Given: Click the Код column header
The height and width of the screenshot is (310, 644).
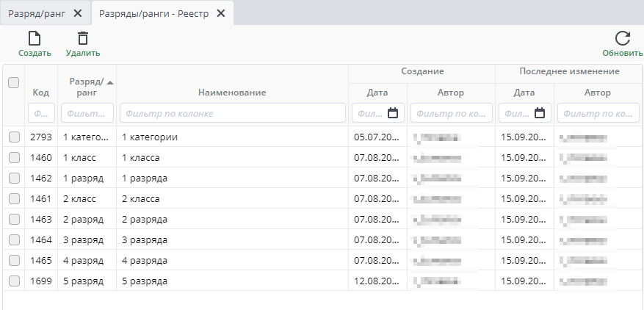Looking at the screenshot, I should tap(41, 93).
